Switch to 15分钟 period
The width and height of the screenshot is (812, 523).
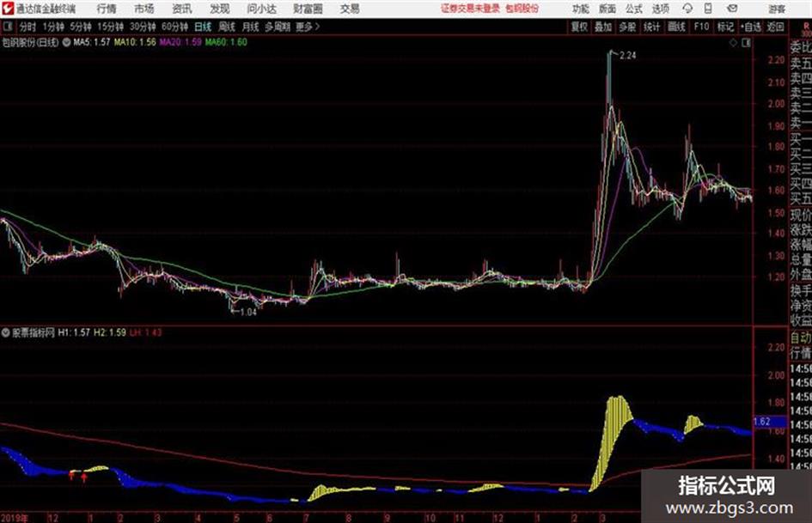point(111,27)
